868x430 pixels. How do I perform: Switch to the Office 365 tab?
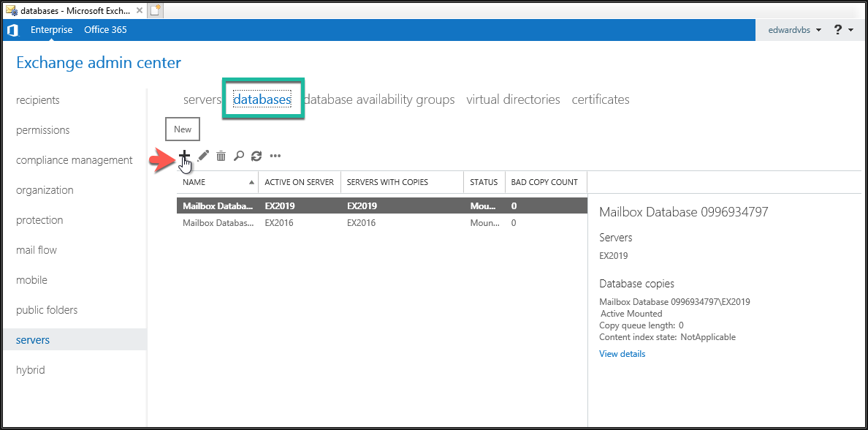tap(105, 30)
